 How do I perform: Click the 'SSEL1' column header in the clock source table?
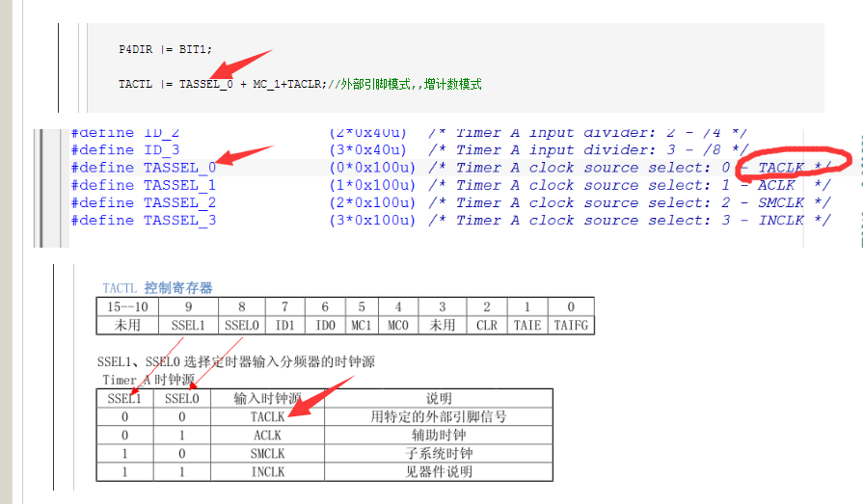click(x=124, y=398)
